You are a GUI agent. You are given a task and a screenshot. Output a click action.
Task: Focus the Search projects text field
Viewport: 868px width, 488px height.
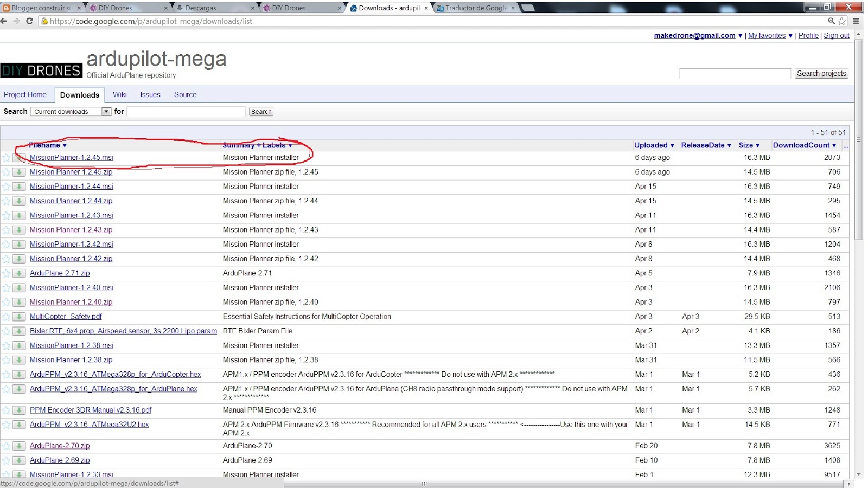coord(735,74)
